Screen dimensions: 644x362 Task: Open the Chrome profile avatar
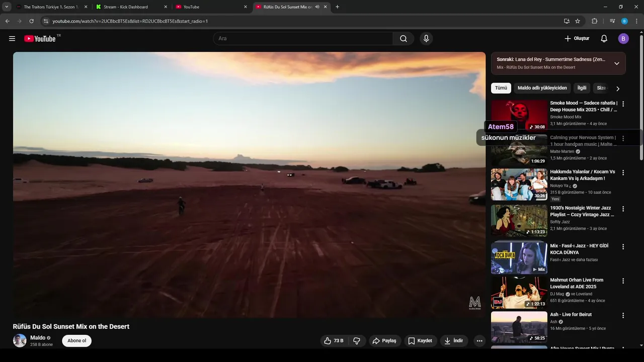pos(624,21)
